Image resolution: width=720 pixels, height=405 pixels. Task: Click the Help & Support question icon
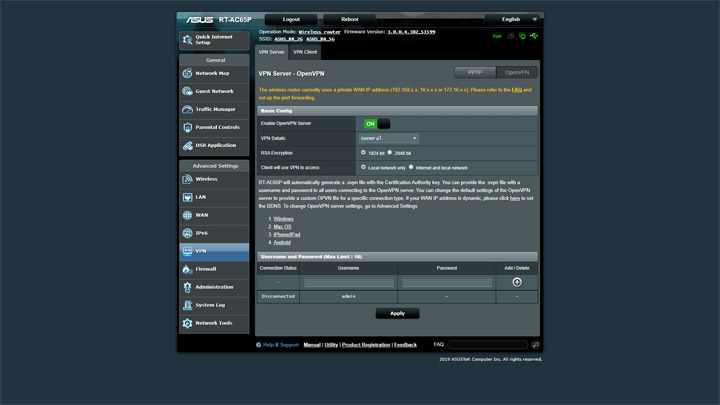[x=259, y=345]
